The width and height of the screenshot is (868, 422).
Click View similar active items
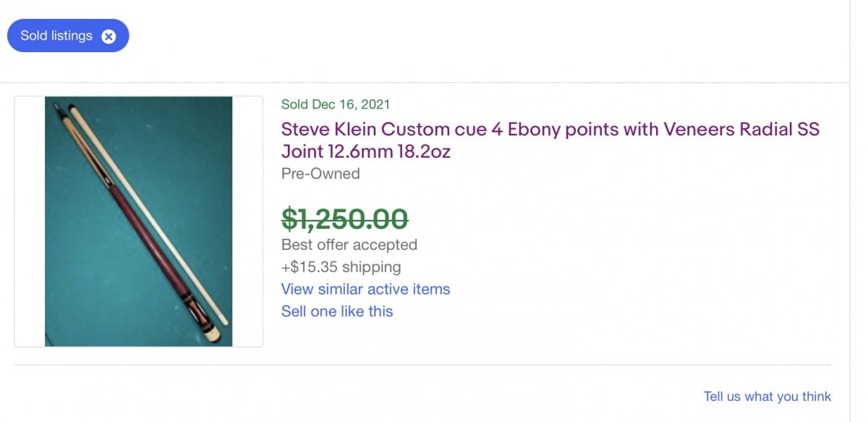[365, 290]
